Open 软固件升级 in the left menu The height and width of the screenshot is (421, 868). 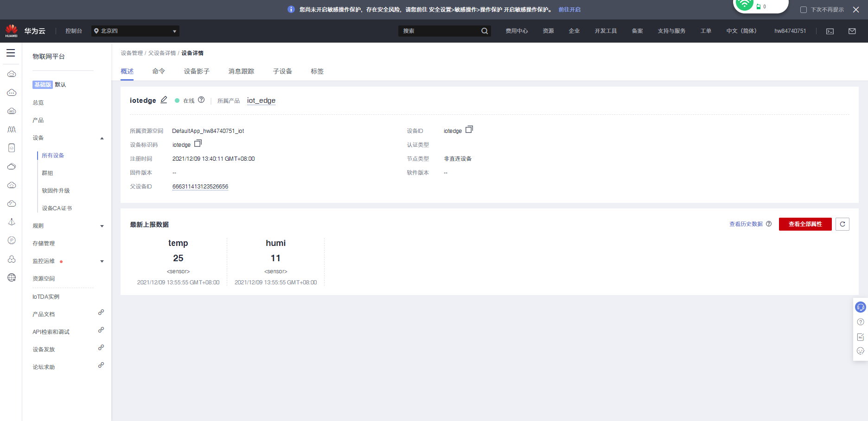click(x=56, y=191)
